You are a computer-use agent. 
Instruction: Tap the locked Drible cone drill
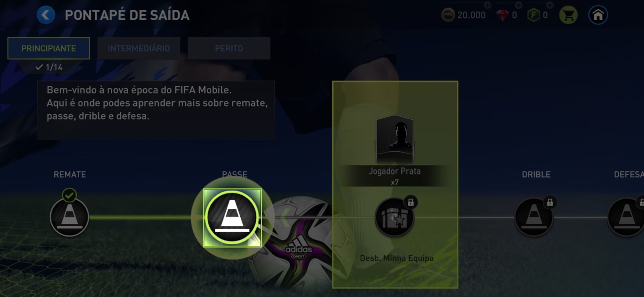click(534, 217)
